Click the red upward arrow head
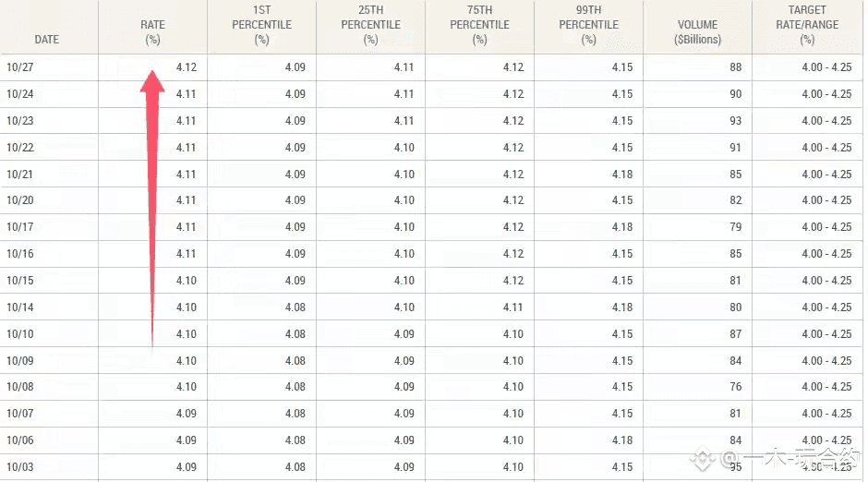The image size is (868, 482). pyautogui.click(x=152, y=81)
